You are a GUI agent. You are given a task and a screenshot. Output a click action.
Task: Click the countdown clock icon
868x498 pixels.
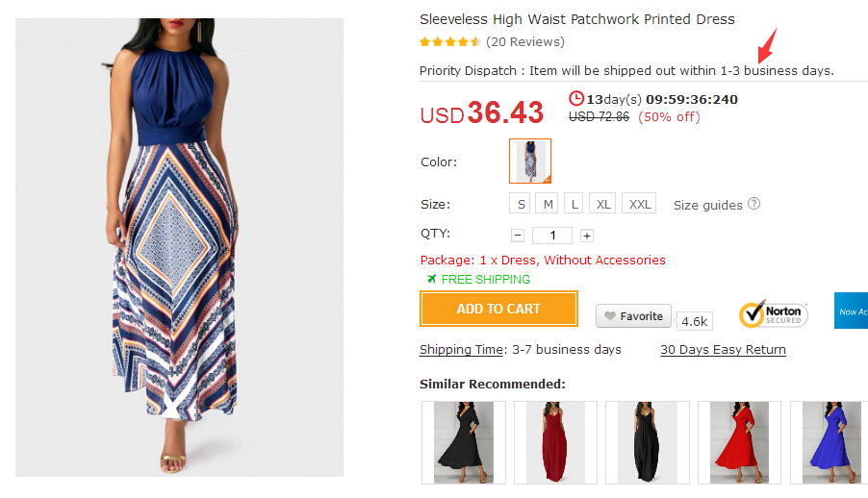[576, 98]
